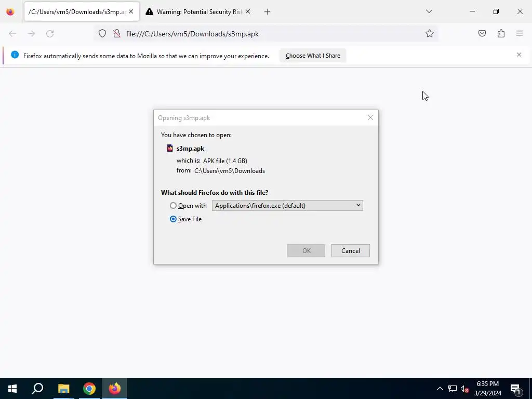This screenshot has width=532, height=399.
Task: Show hidden system tray icons
Action: click(x=440, y=389)
